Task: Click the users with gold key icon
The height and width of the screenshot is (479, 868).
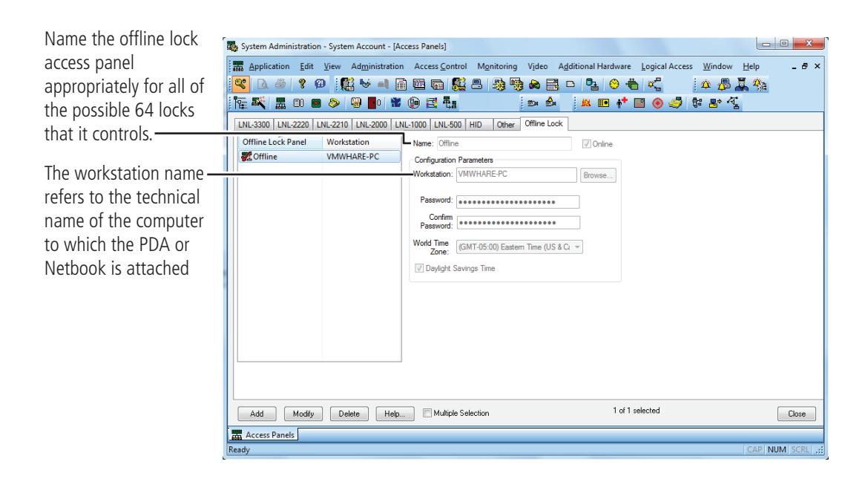Action: [x=459, y=84]
